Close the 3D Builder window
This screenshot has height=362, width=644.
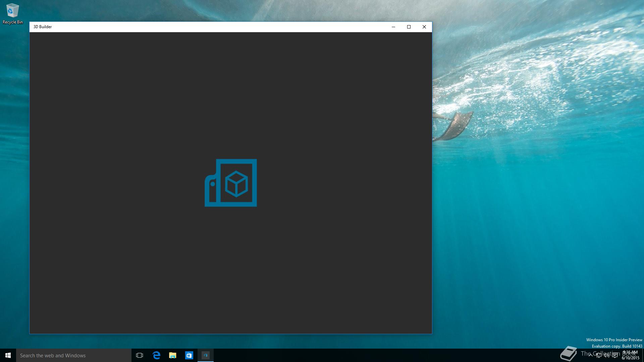(x=424, y=27)
